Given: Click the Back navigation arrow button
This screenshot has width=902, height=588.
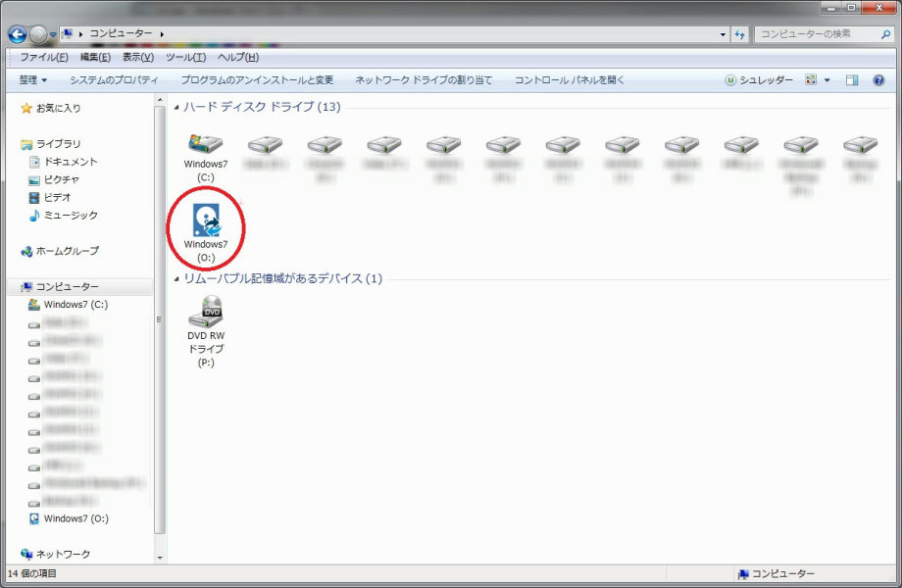Looking at the screenshot, I should (x=17, y=34).
